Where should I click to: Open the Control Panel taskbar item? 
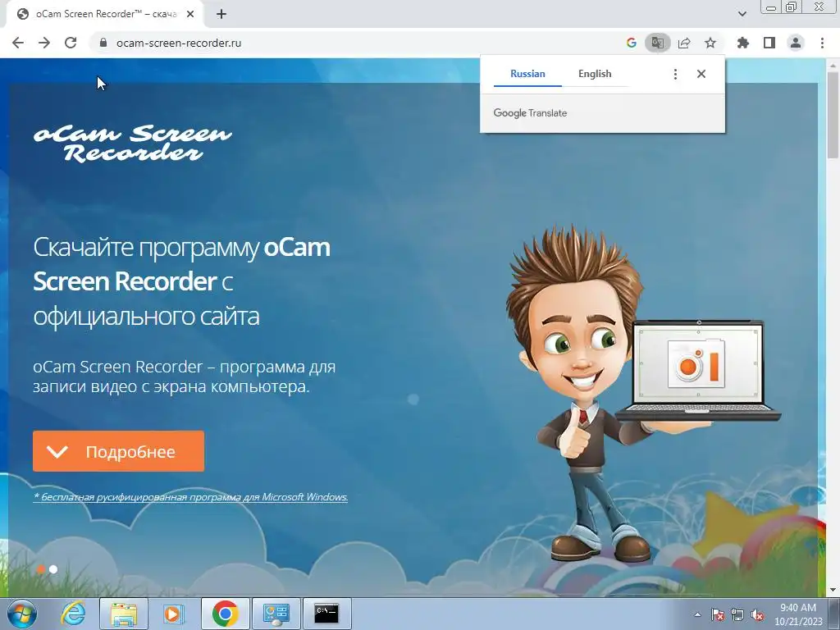pos(276,614)
